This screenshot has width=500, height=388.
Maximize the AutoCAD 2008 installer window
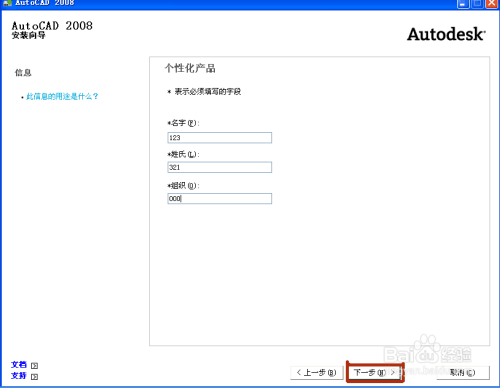[x=477, y=4]
